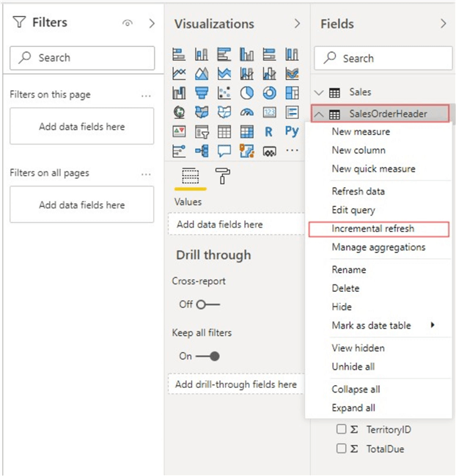456x476 pixels.
Task: Click New measure in context menu
Action: coord(361,132)
